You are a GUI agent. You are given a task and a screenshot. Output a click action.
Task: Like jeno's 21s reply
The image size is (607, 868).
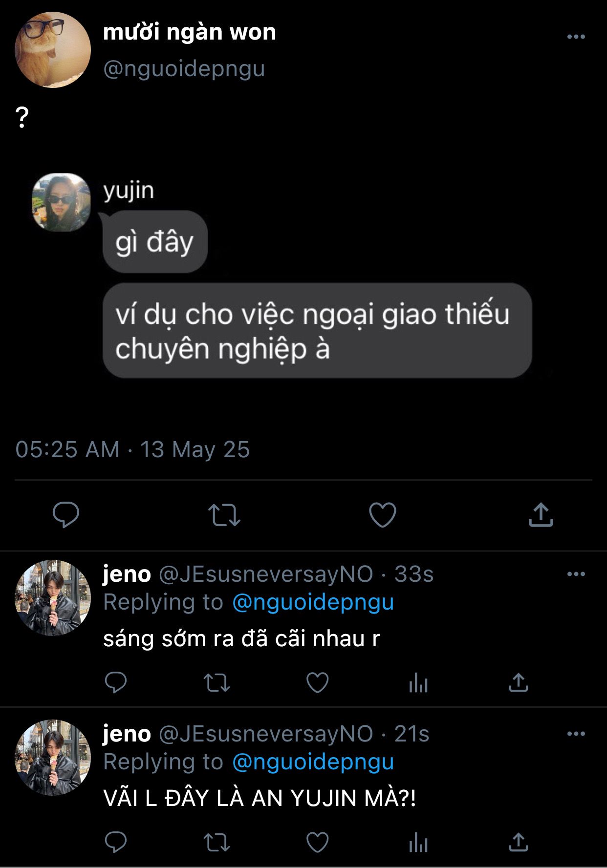[317, 842]
